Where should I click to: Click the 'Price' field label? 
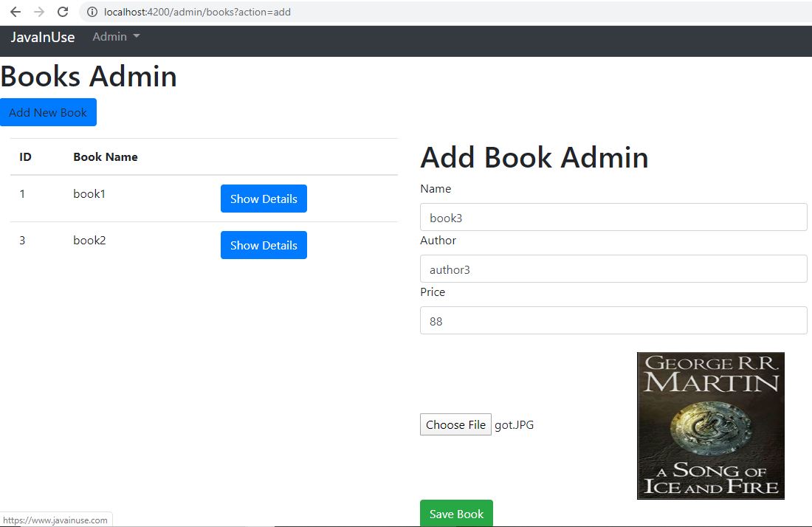point(433,292)
